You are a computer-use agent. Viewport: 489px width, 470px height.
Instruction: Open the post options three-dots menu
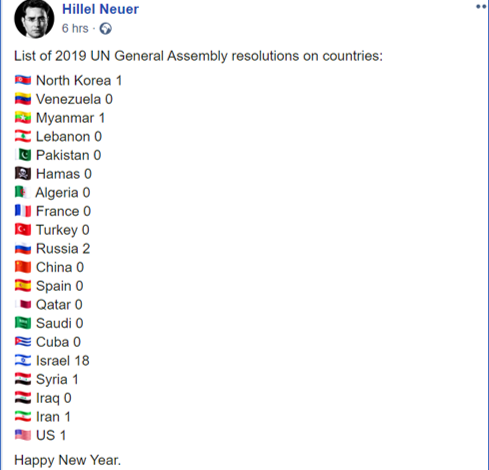pyautogui.click(x=481, y=7)
